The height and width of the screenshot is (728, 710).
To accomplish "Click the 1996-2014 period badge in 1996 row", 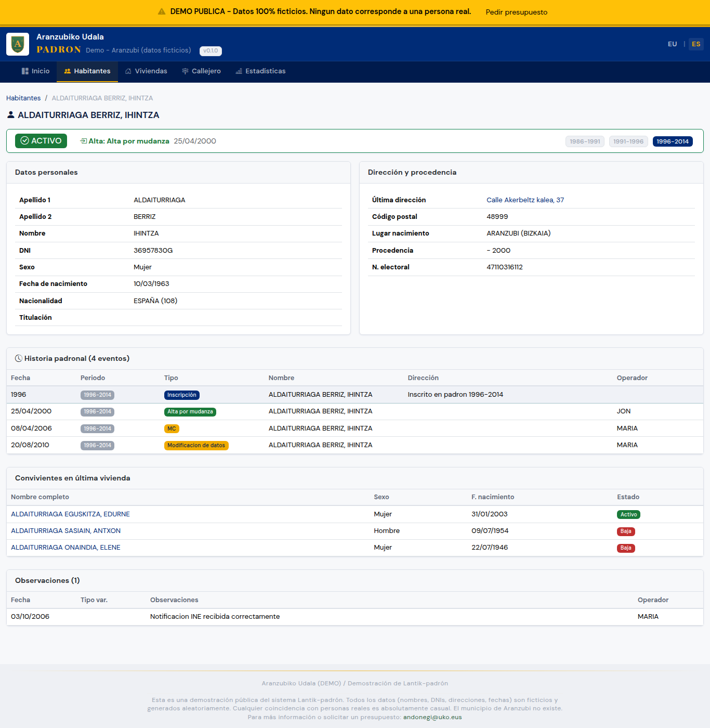I will 97,395.
